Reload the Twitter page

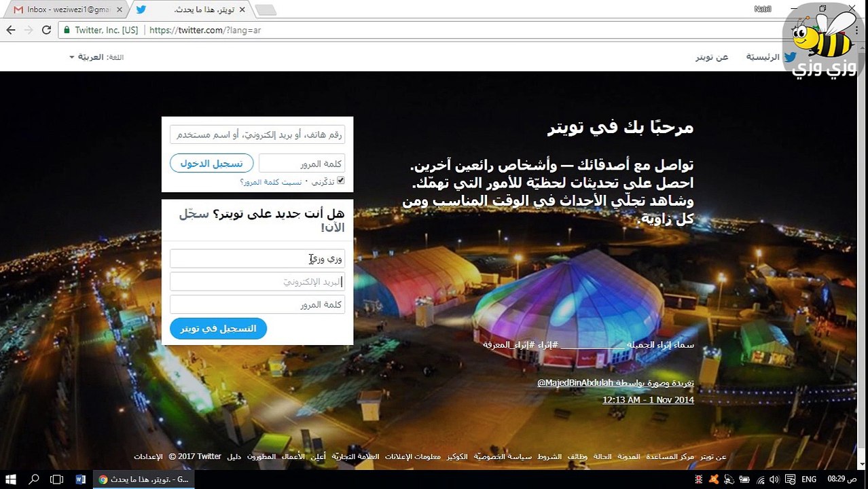[x=46, y=30]
